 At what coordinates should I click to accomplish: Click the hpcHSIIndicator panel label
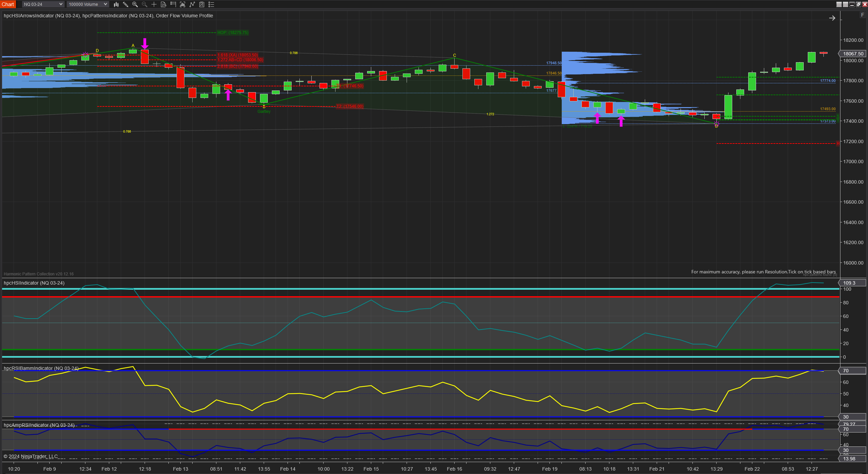point(34,283)
